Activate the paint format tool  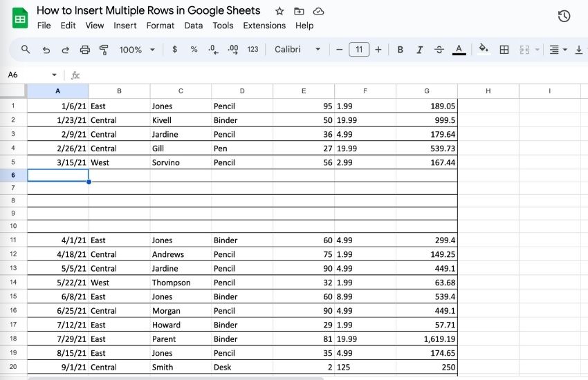coord(104,50)
